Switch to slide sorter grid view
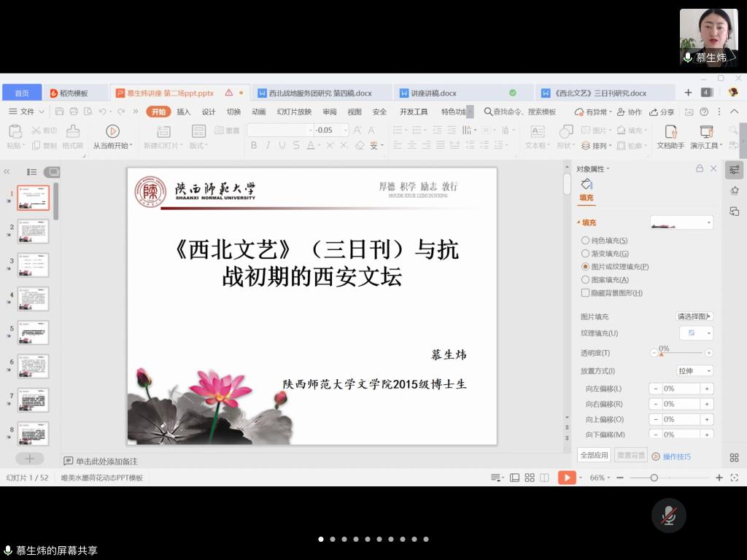747x560 pixels. click(x=530, y=478)
